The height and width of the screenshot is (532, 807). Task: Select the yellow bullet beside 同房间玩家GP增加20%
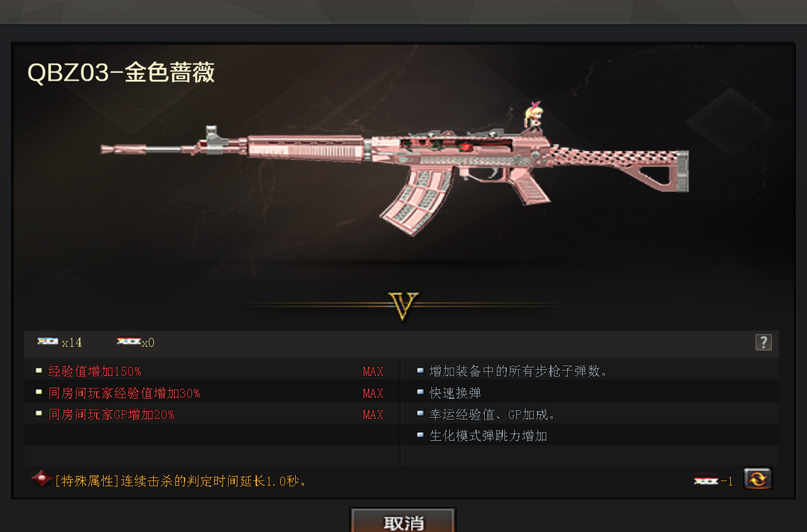[x=39, y=414]
